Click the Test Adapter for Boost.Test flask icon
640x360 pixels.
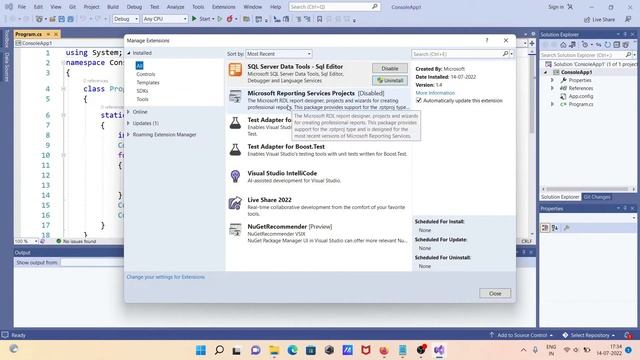[x=235, y=150]
